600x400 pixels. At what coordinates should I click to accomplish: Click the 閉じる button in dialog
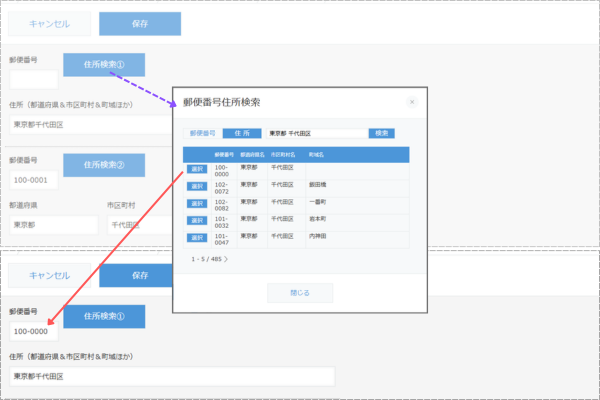point(299,293)
